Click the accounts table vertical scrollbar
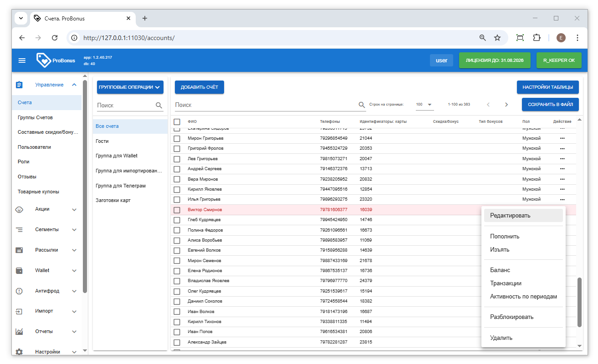 click(x=579, y=302)
